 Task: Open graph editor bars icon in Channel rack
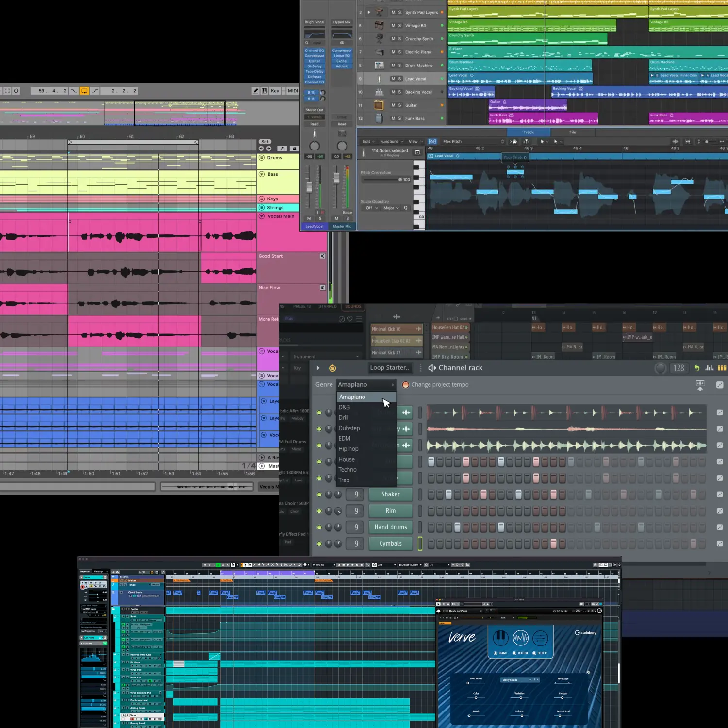tap(709, 368)
